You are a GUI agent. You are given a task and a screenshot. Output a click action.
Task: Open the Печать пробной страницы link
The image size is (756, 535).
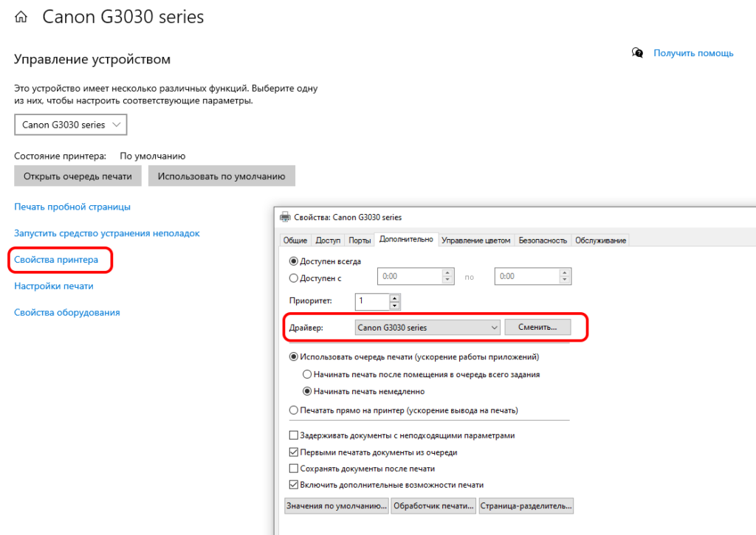coord(72,207)
